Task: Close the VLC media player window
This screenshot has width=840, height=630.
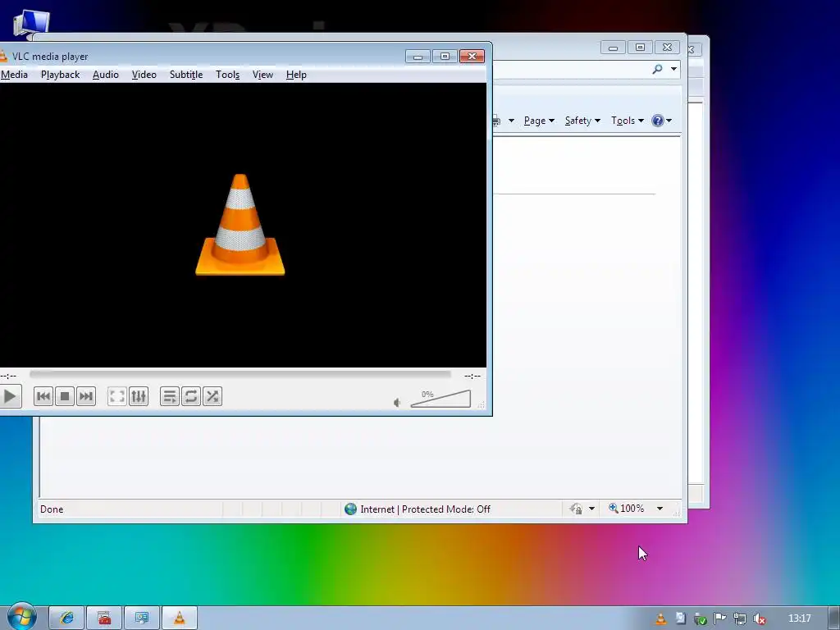Action: coord(472,57)
